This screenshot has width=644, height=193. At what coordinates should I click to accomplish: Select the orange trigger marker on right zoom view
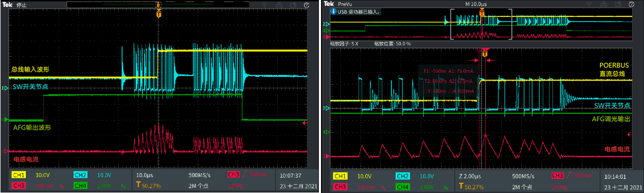pyautogui.click(x=484, y=53)
